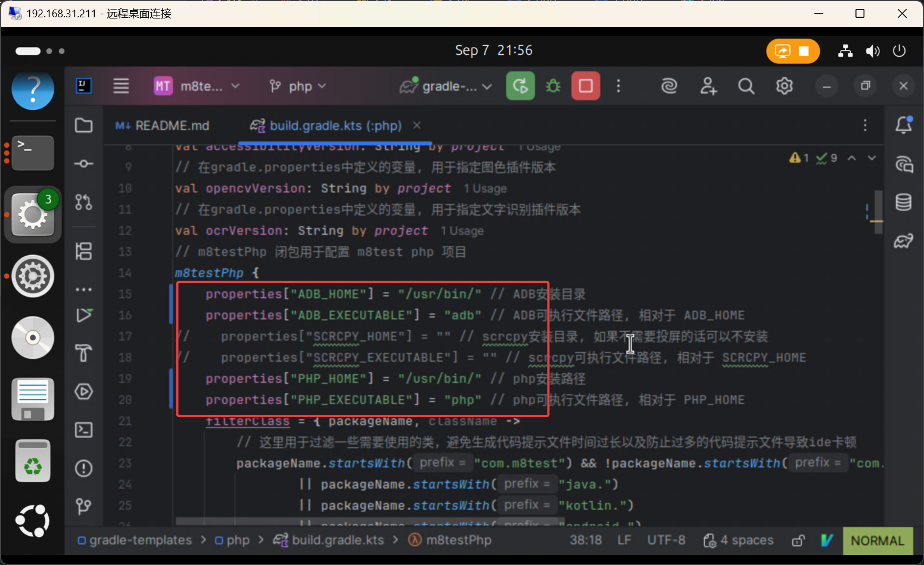Stop the running gradle process
Screen dimensions: 924x565
[x=585, y=86]
